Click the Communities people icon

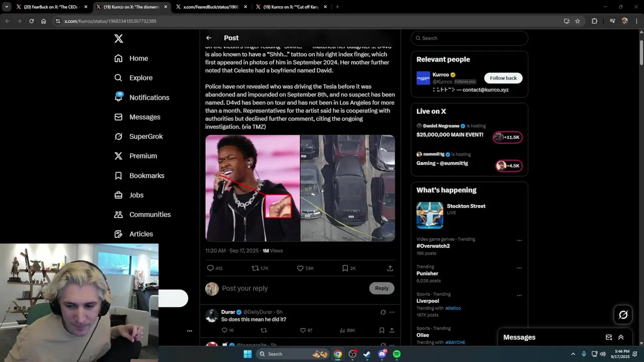pos(118,215)
